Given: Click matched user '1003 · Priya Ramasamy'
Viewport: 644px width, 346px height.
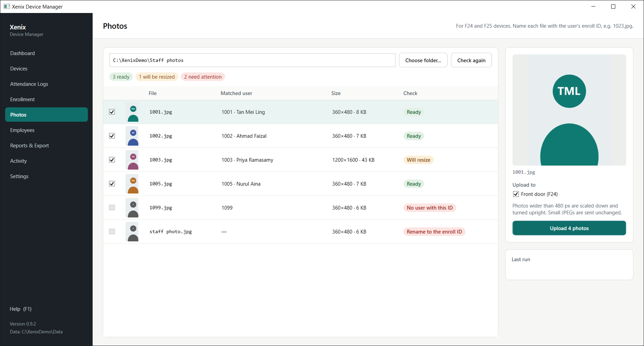Looking at the screenshot, I should 247,160.
